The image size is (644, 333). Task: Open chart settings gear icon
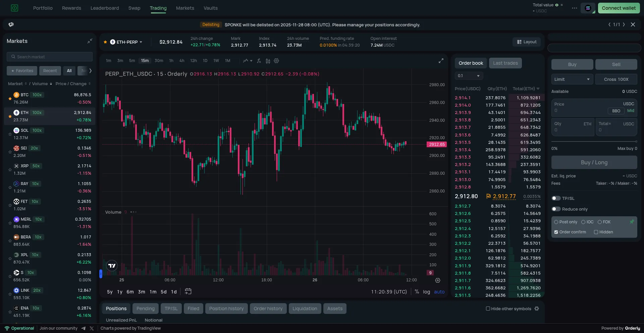[x=276, y=61]
